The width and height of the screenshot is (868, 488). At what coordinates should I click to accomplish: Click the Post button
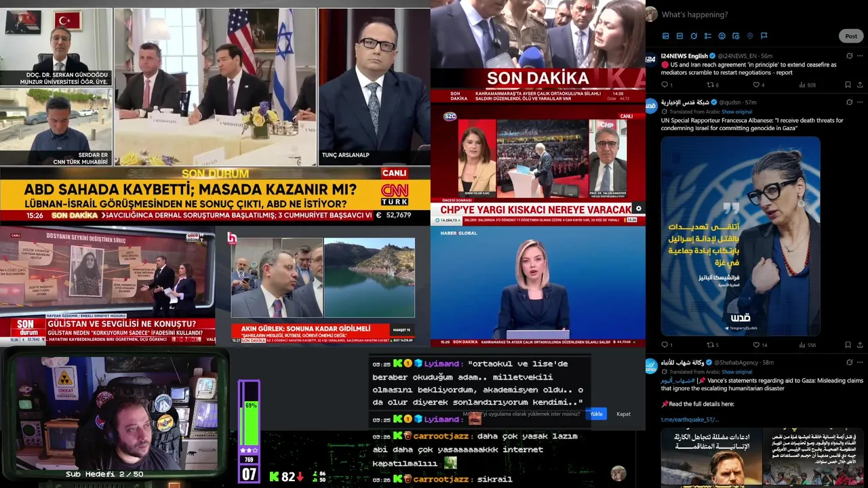[x=851, y=36]
